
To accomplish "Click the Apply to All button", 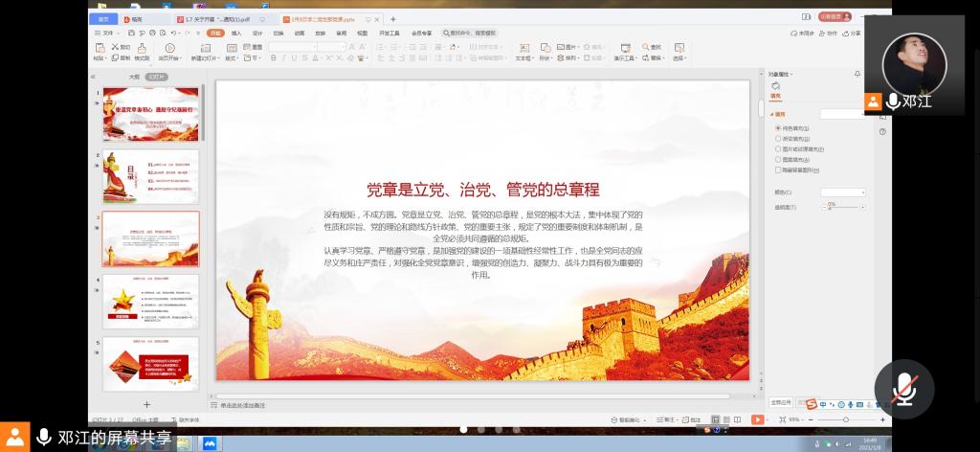I will (781, 404).
